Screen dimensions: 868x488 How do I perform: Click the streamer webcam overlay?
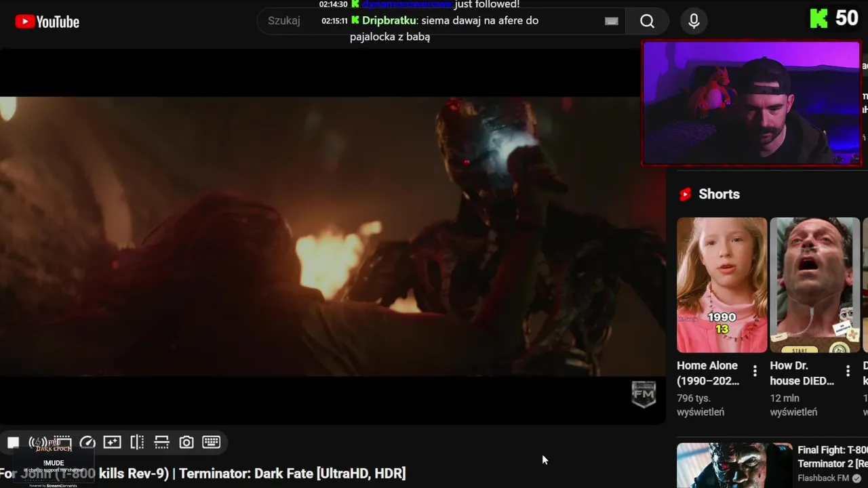point(751,102)
